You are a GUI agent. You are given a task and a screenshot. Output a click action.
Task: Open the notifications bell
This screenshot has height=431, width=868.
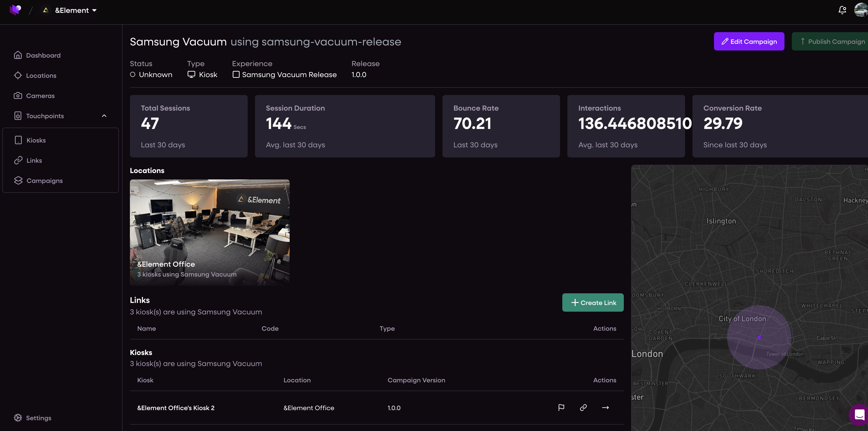click(x=842, y=10)
